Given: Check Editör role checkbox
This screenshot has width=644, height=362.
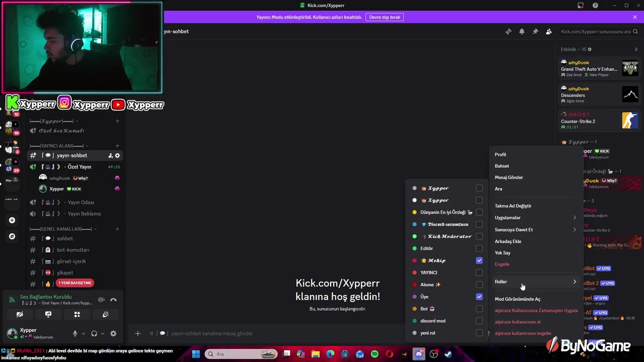Looking at the screenshot, I should click(x=479, y=248).
